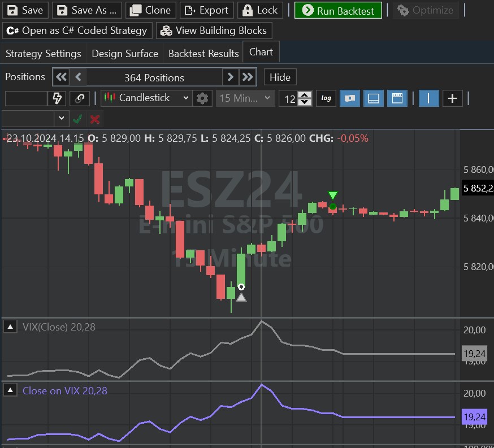Open the Design Surface tab
Viewport: 494px width, 448px height.
(x=125, y=54)
